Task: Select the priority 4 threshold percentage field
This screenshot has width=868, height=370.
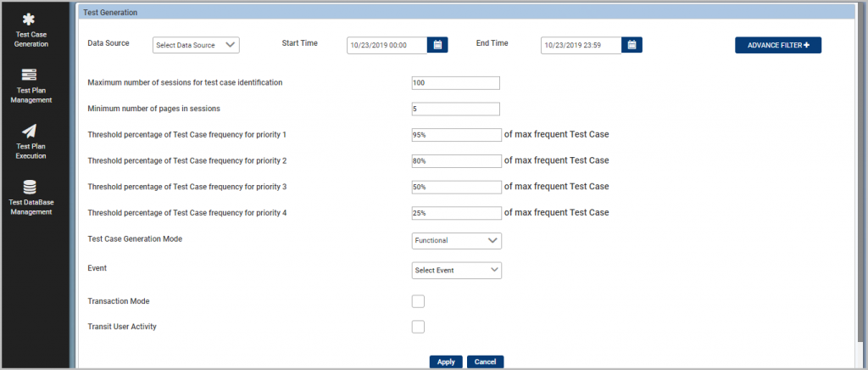Action: pyautogui.click(x=457, y=213)
